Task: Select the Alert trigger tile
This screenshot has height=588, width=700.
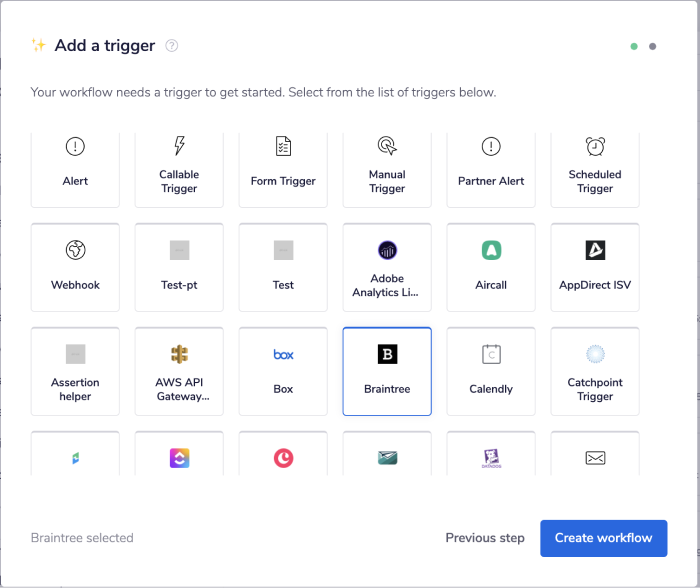Action: tap(75, 166)
